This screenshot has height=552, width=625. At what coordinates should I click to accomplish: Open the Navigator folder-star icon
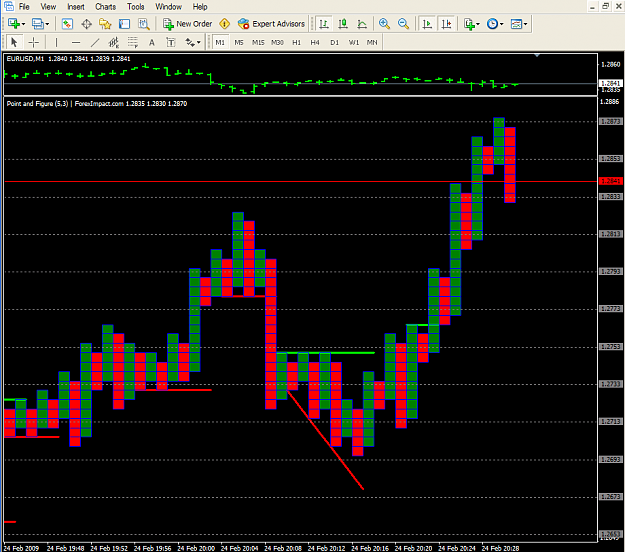105,24
